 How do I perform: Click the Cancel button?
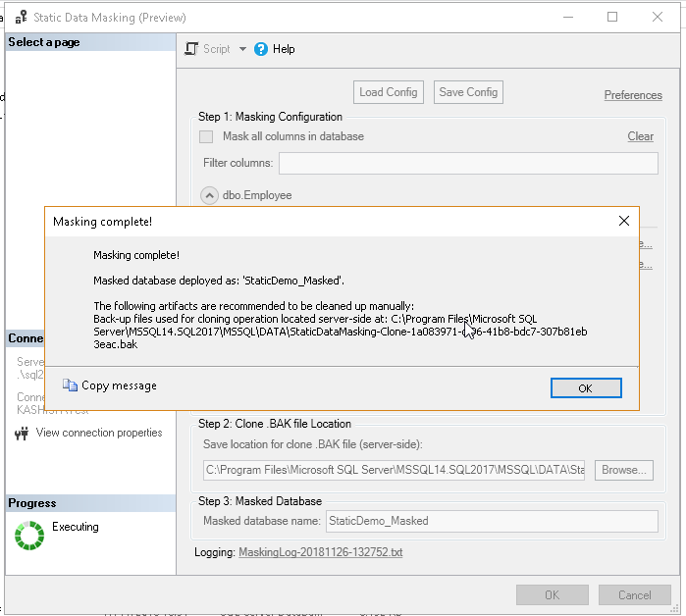click(x=634, y=594)
